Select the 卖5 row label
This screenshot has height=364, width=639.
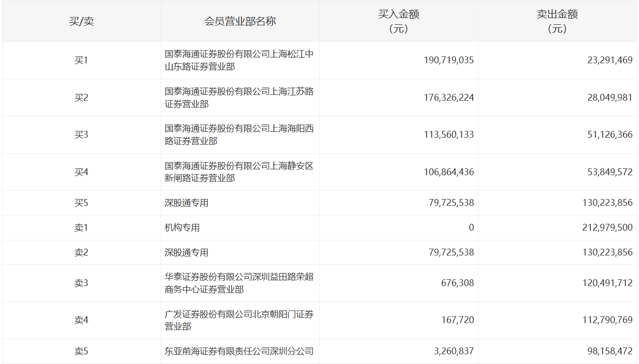pos(81,351)
